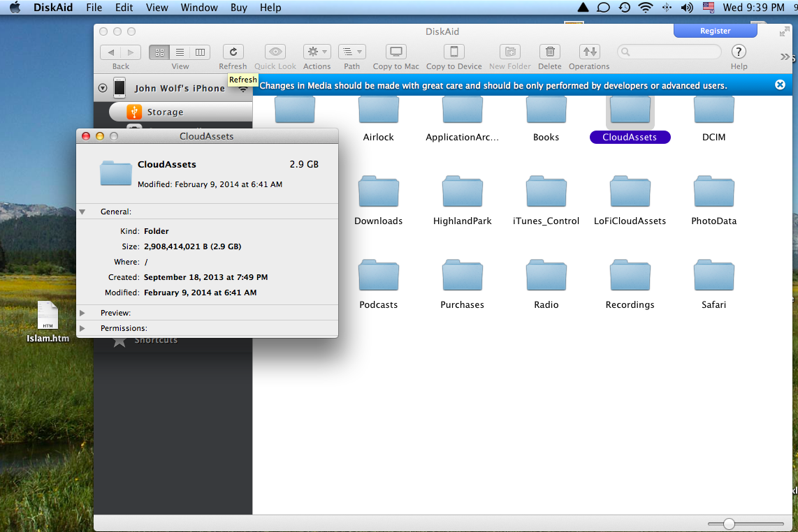Click the Copy to Mac icon
This screenshot has width=798, height=532.
point(396,52)
